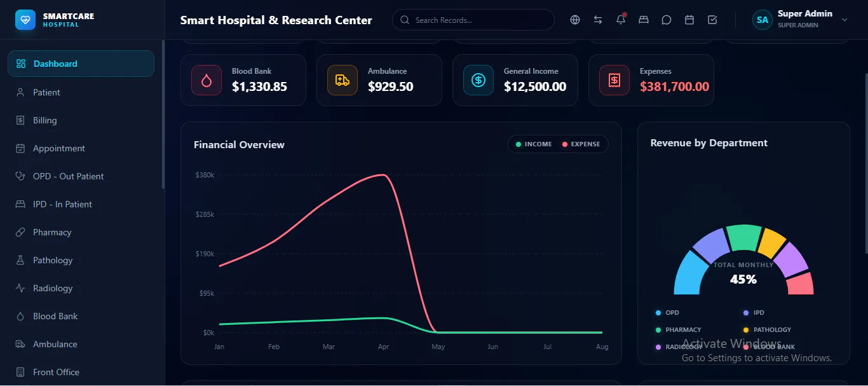
Task: Click the Ambulance card truck icon
Action: coord(342,80)
